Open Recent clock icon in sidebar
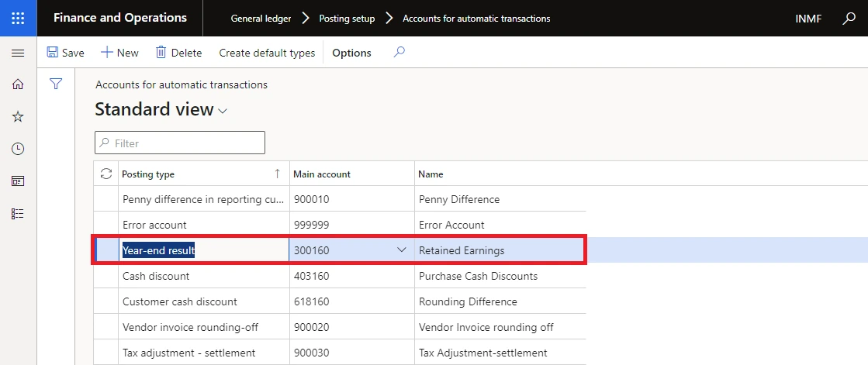The width and height of the screenshot is (868, 365). (x=18, y=148)
